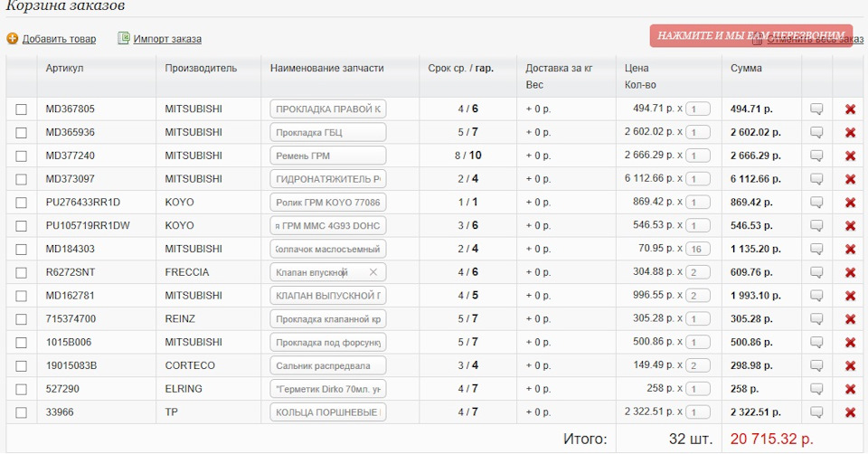Select the checkbox for MD365936
868x454 pixels.
pyautogui.click(x=21, y=132)
